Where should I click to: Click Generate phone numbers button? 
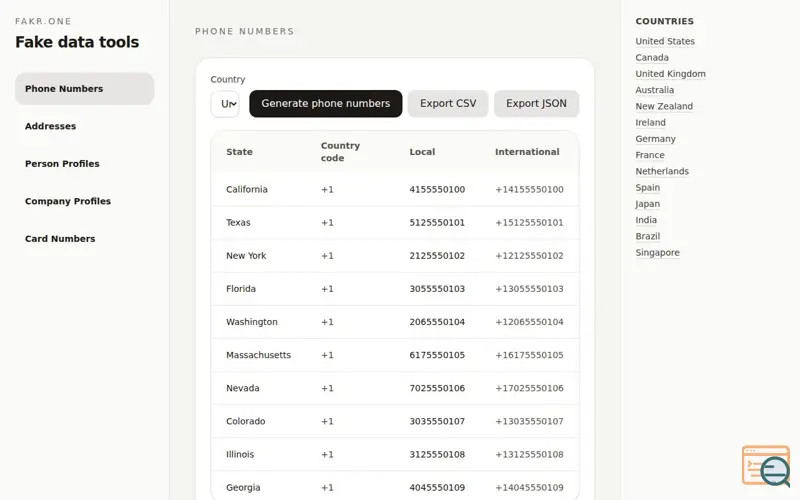325,104
